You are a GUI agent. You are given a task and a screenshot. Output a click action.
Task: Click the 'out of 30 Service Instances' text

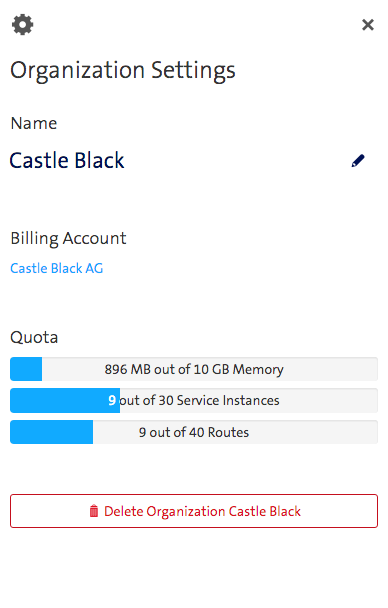(199, 400)
